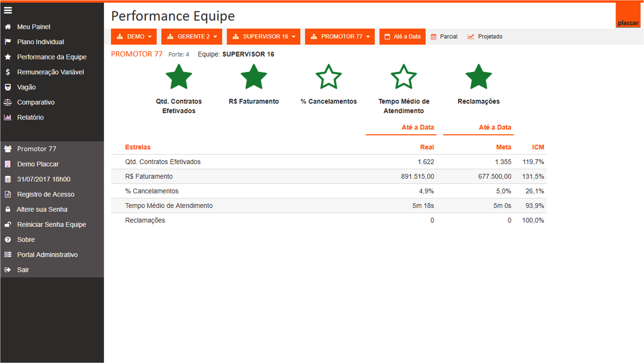Viewport: 644px width, 363px height.
Task: Open Remuneração Variável page
Action: click(x=50, y=72)
